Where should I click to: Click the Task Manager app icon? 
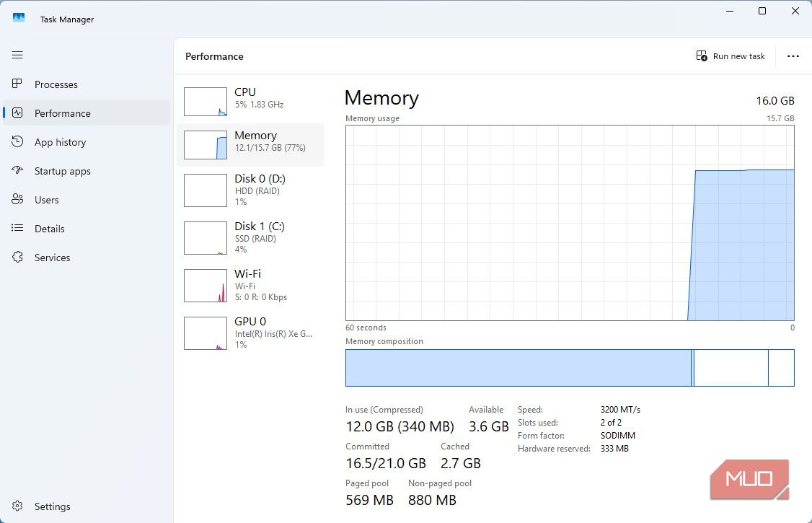click(19, 18)
